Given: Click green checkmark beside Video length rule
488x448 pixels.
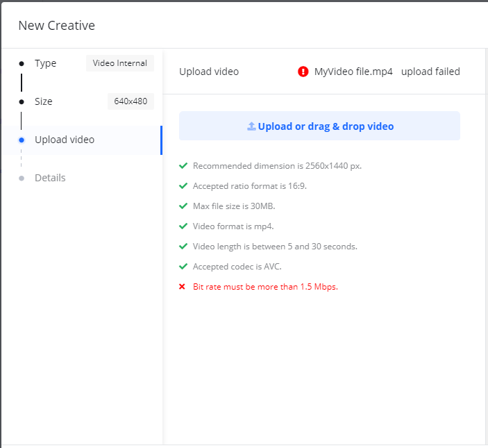Looking at the screenshot, I should [183, 247].
